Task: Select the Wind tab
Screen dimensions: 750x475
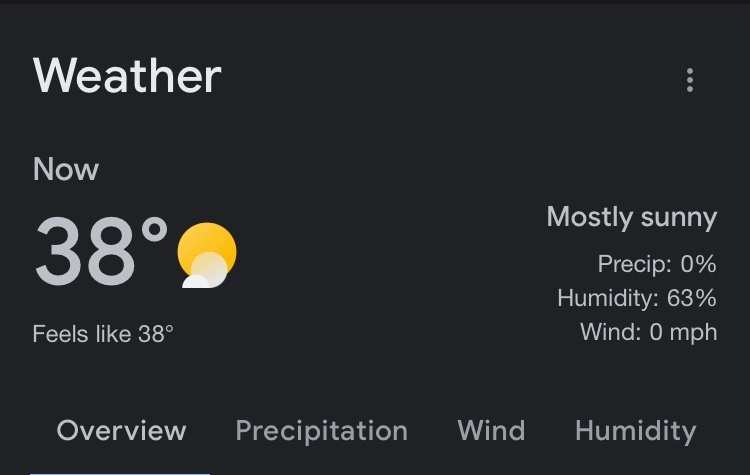Action: pyautogui.click(x=491, y=431)
